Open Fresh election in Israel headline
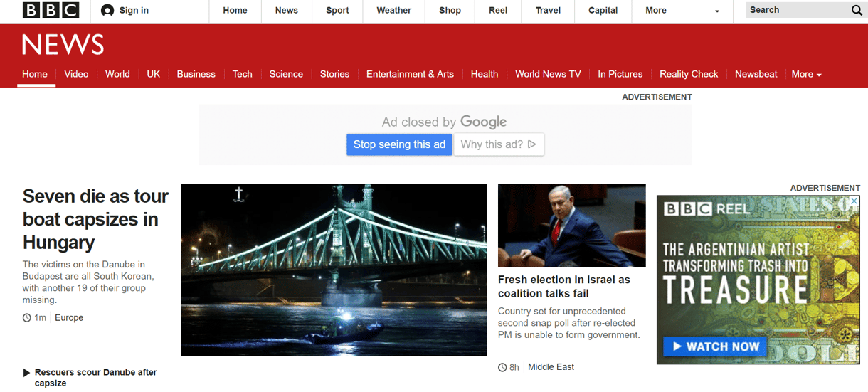Screen dimensions: 868x392 point(564,287)
